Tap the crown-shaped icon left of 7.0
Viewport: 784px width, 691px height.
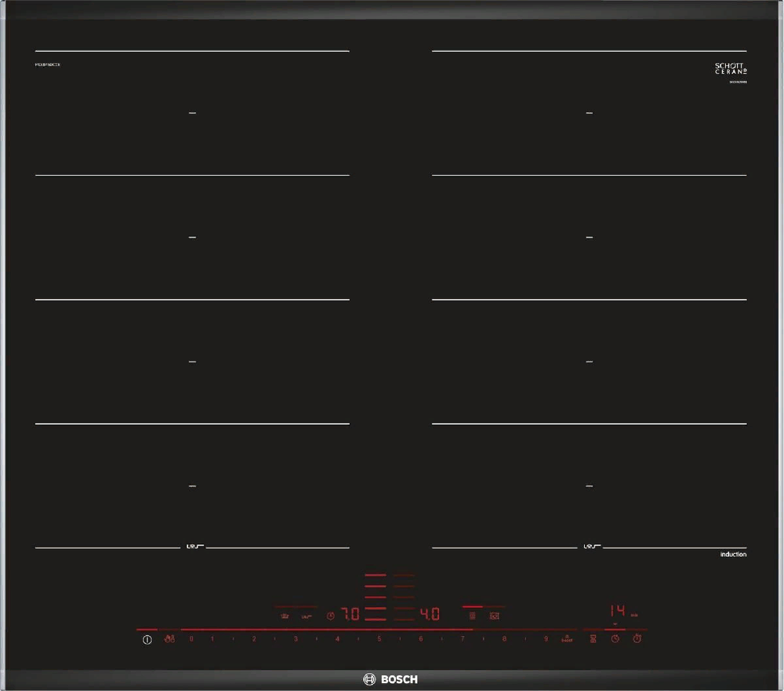(285, 616)
